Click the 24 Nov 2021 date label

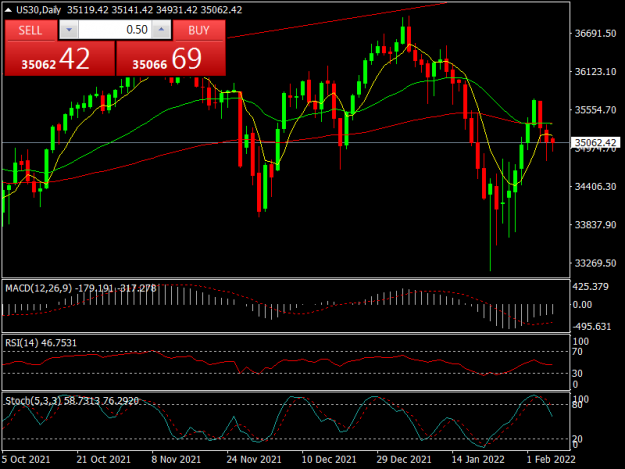[x=254, y=459]
